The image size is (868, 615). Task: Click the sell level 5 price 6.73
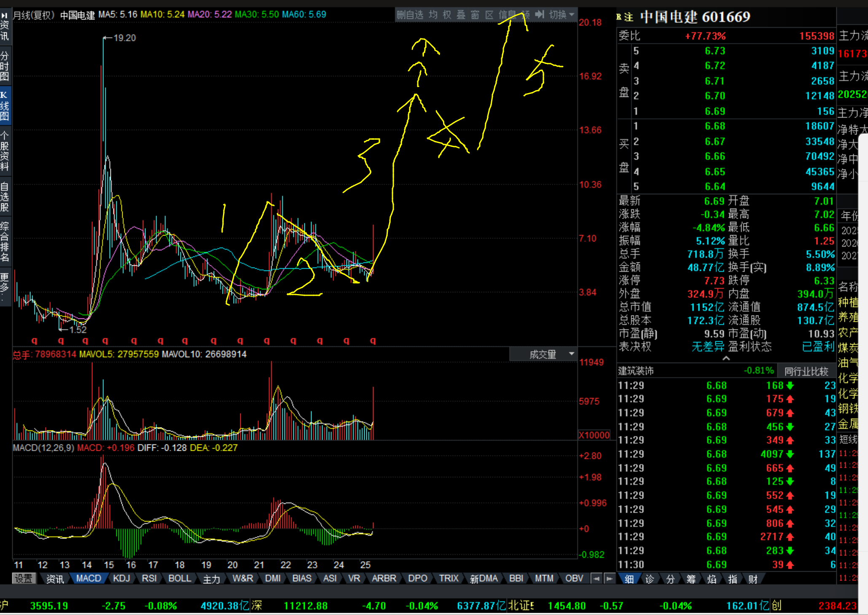point(715,51)
